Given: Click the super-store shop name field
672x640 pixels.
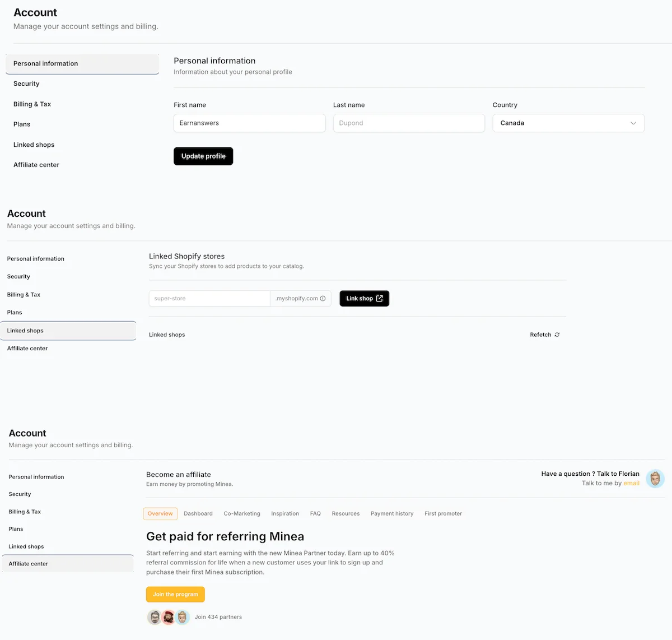Looking at the screenshot, I should click(x=209, y=299).
